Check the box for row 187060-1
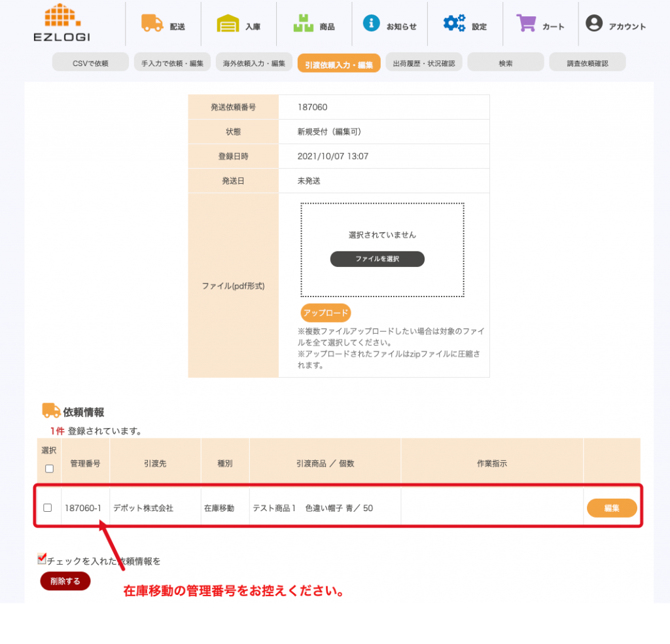The image size is (670, 644). 47,508
